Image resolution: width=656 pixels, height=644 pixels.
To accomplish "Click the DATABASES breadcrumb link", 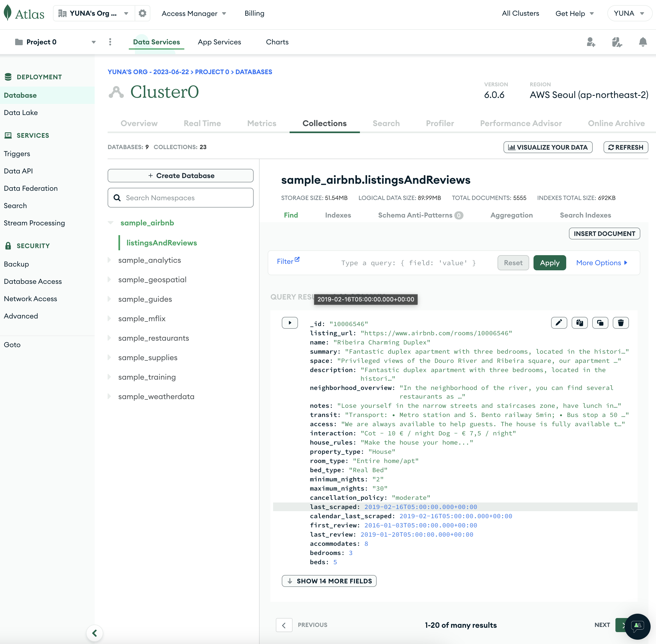I will coord(253,72).
